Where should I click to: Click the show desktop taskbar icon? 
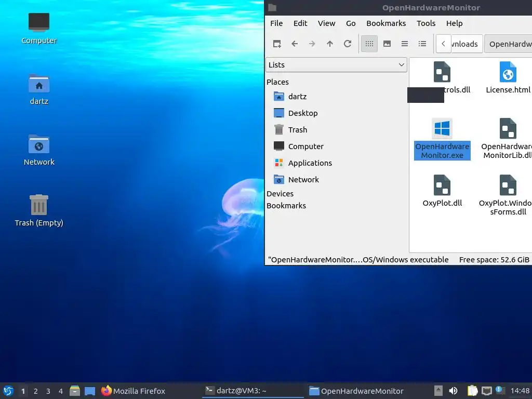90,391
